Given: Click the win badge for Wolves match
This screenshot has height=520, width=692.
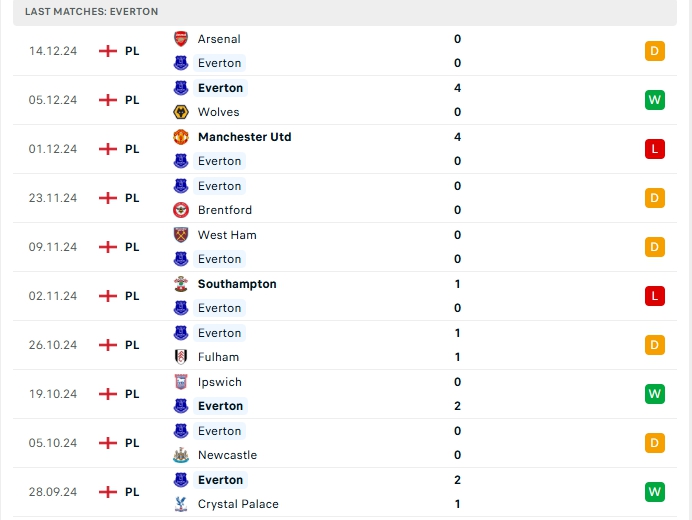Looking at the screenshot, I should pyautogui.click(x=655, y=100).
